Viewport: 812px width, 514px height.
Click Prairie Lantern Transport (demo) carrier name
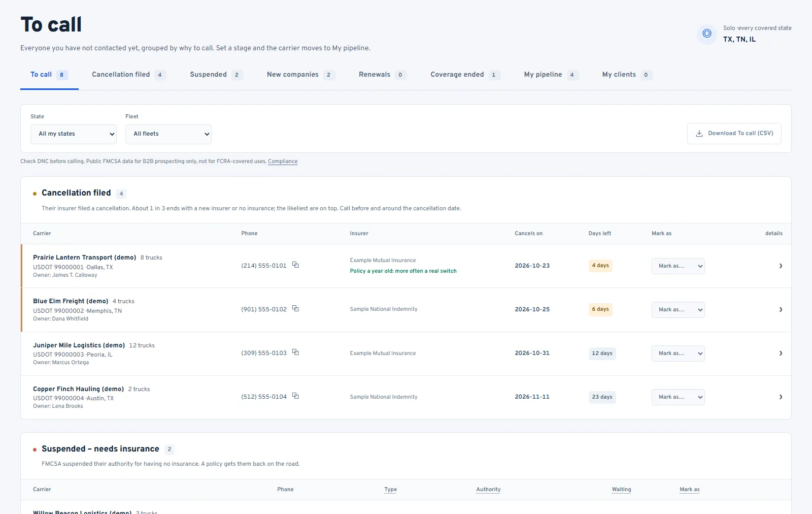(x=84, y=258)
